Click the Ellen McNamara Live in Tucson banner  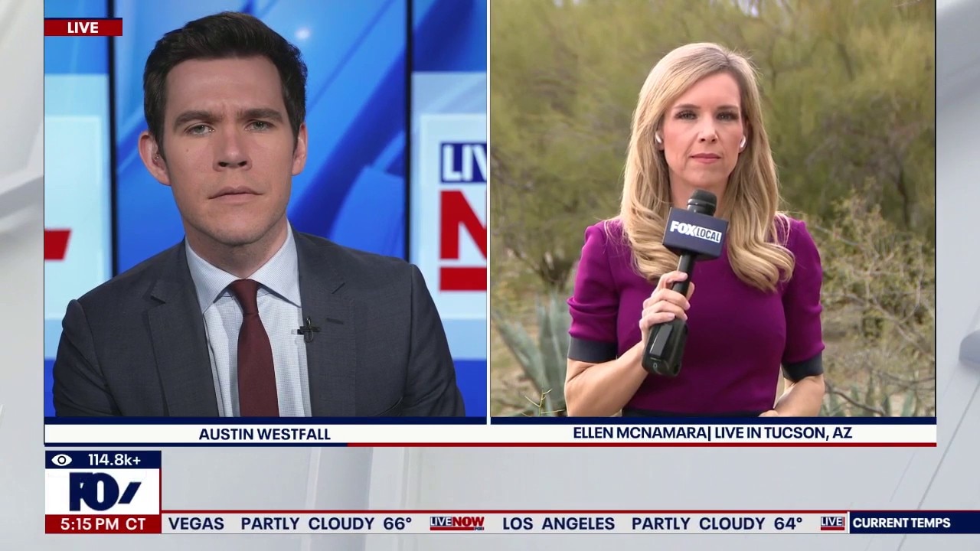712,433
